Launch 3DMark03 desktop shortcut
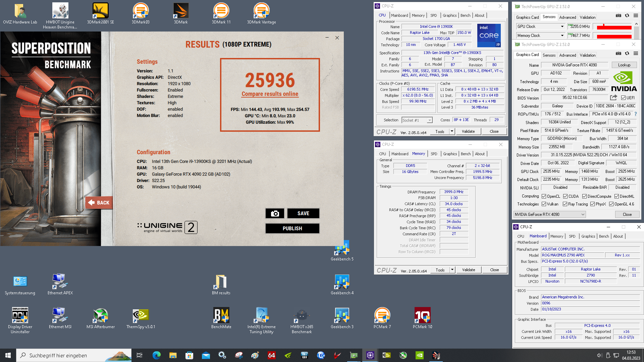This screenshot has height=362, width=644. pyautogui.click(x=141, y=14)
